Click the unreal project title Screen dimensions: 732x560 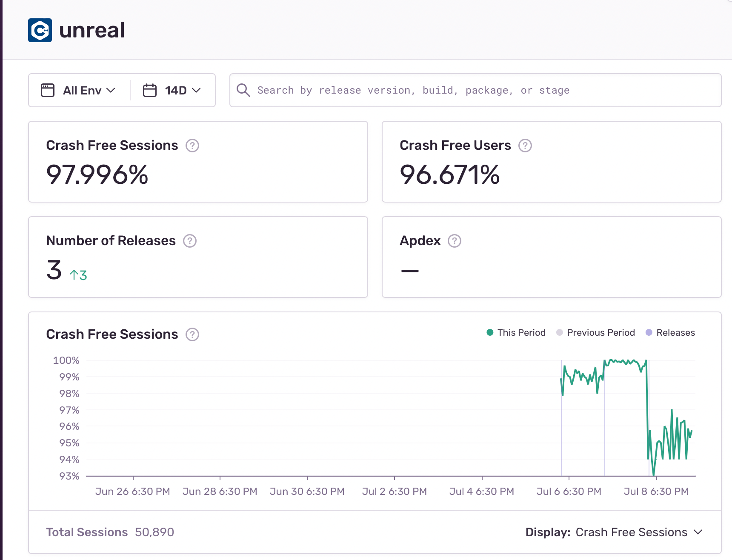click(x=92, y=30)
